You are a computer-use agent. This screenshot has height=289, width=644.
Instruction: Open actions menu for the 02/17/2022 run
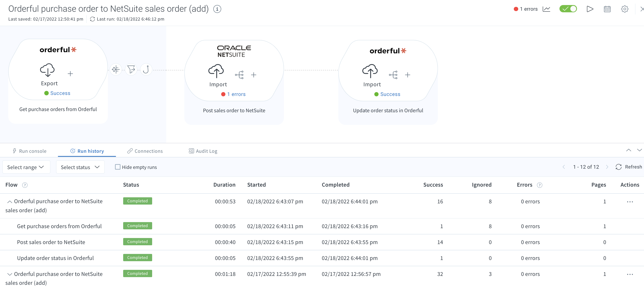630,274
